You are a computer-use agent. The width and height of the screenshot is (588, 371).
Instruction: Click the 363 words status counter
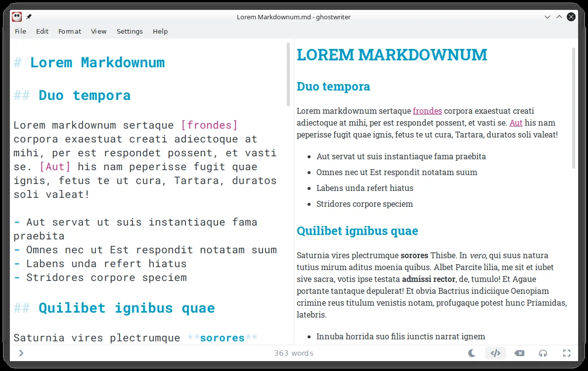(294, 353)
